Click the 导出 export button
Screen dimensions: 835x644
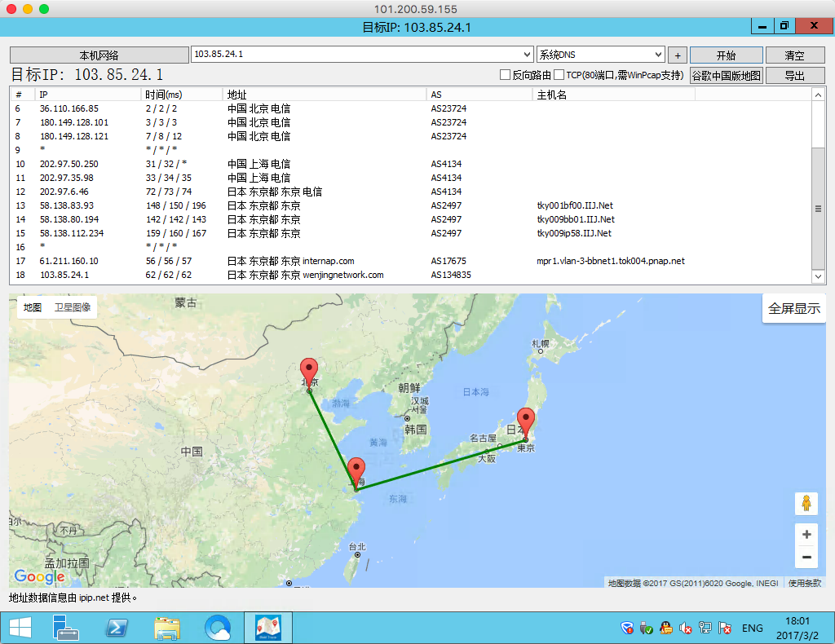[794, 76]
